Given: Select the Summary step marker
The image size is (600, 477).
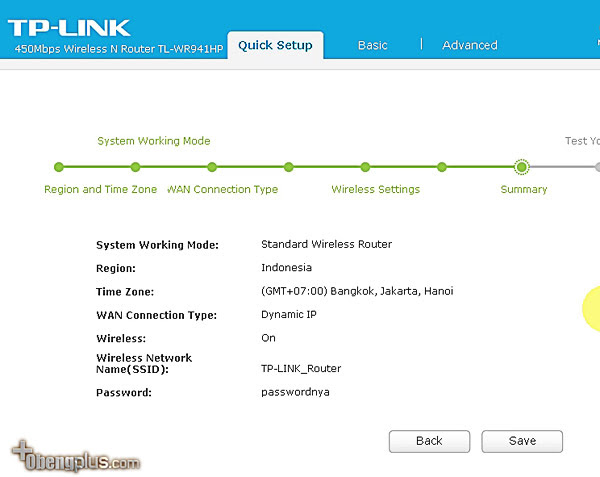Looking at the screenshot, I should [521, 167].
